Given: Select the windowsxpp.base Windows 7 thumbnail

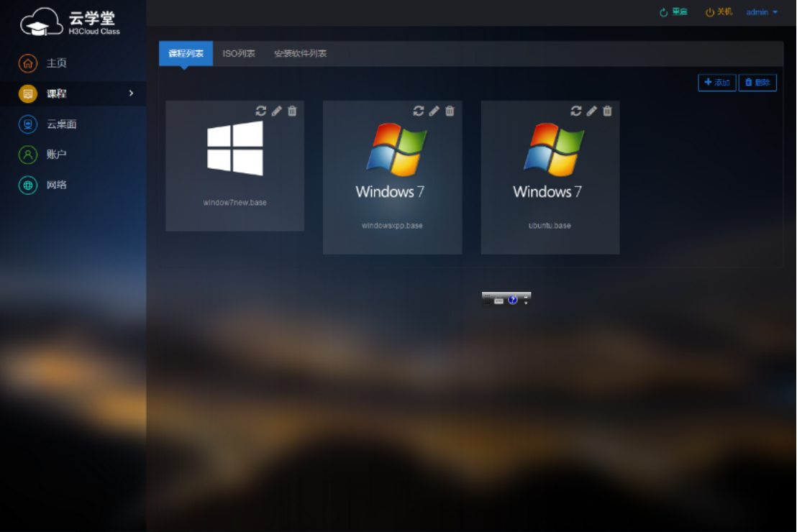Looking at the screenshot, I should pyautogui.click(x=391, y=161).
